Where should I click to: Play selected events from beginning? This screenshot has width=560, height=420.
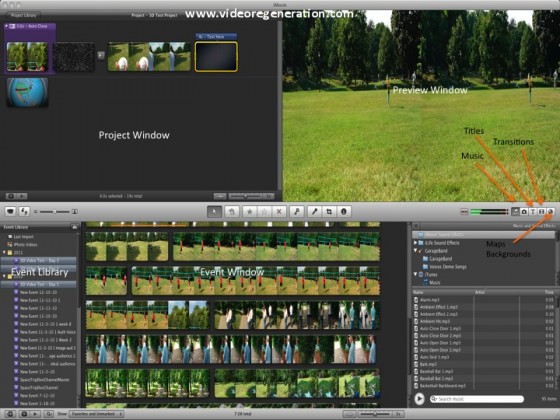[x=35, y=414]
